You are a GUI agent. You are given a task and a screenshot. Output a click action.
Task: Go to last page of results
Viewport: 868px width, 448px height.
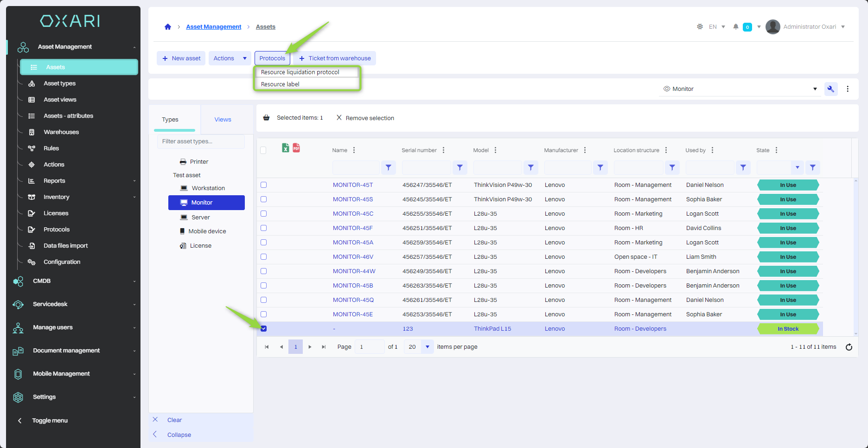(x=324, y=347)
